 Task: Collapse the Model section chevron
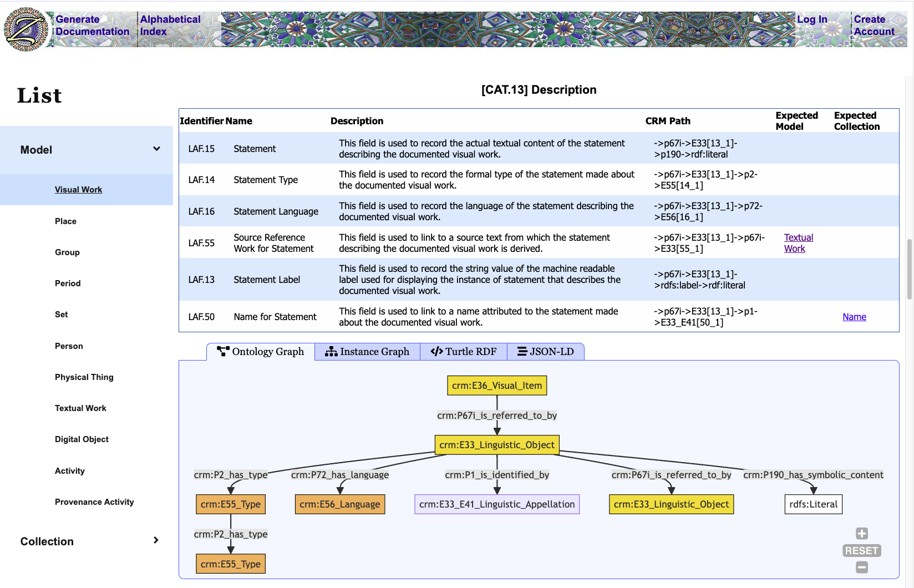156,149
